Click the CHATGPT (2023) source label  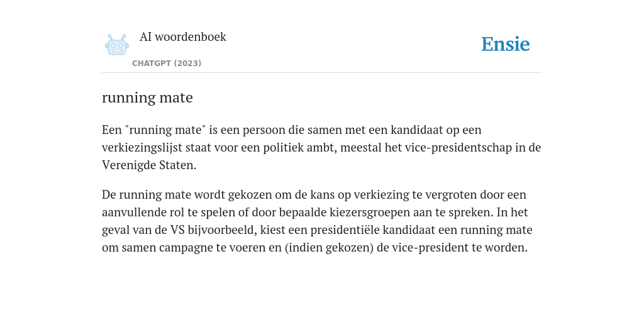pyautogui.click(x=167, y=64)
